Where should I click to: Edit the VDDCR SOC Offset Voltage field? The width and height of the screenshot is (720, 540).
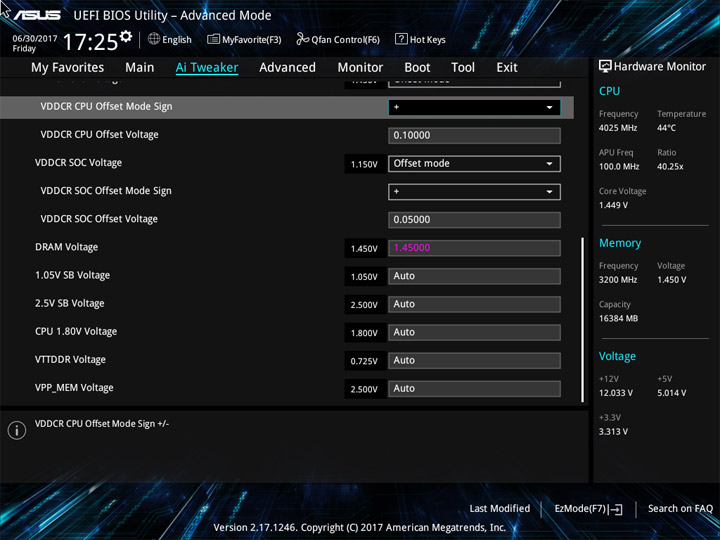[x=474, y=220]
